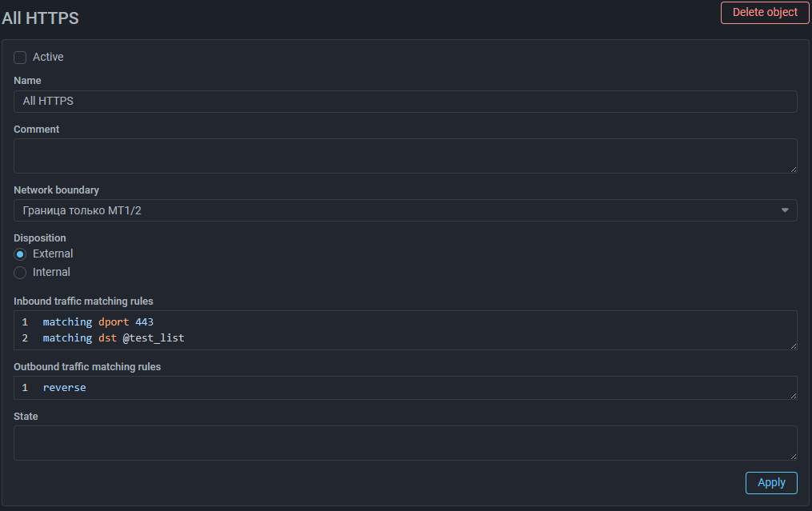812x511 pixels.
Task: Click inside the State text area
Action: pyautogui.click(x=405, y=443)
